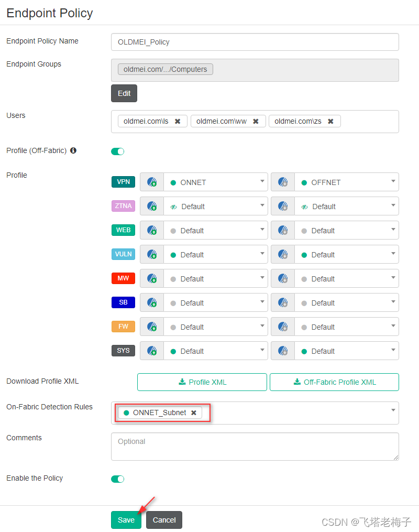Click the MW profile badge

click(x=124, y=278)
